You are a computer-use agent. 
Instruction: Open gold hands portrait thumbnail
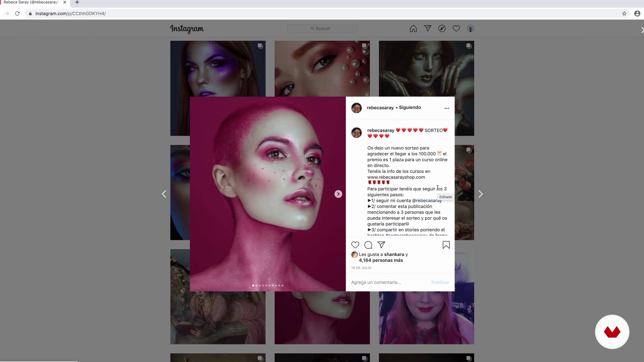[426, 69]
